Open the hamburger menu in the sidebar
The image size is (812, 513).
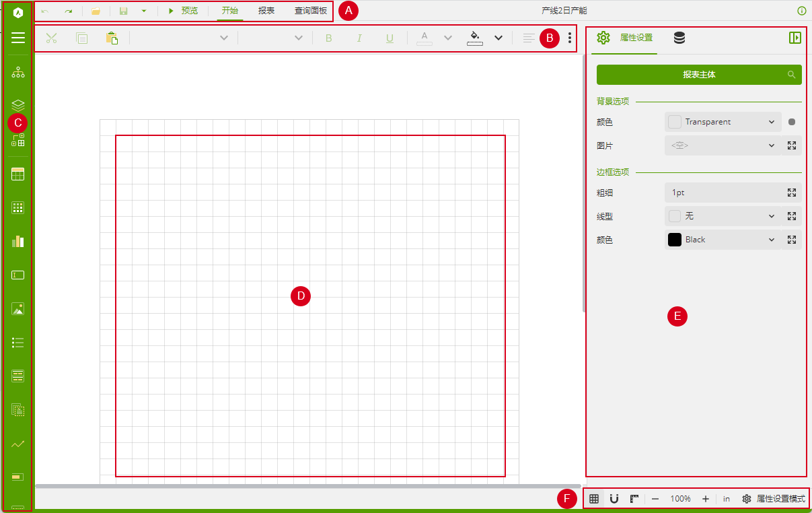pos(18,38)
